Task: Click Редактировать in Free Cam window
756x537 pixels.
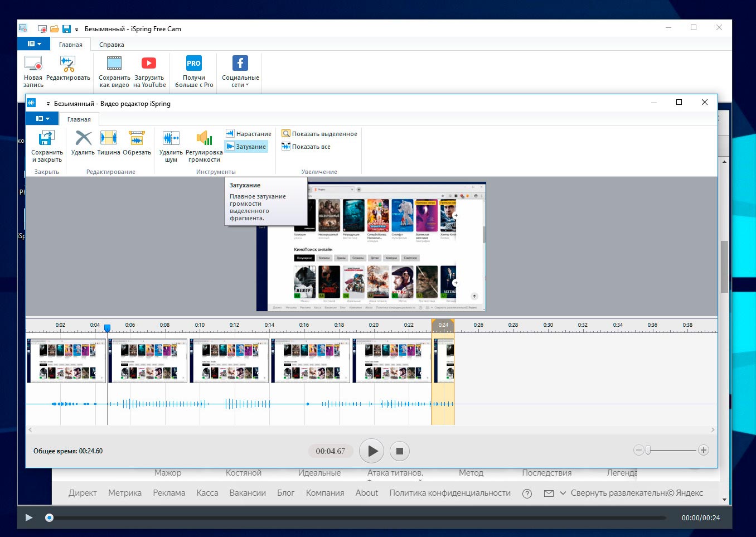Action: (68, 68)
